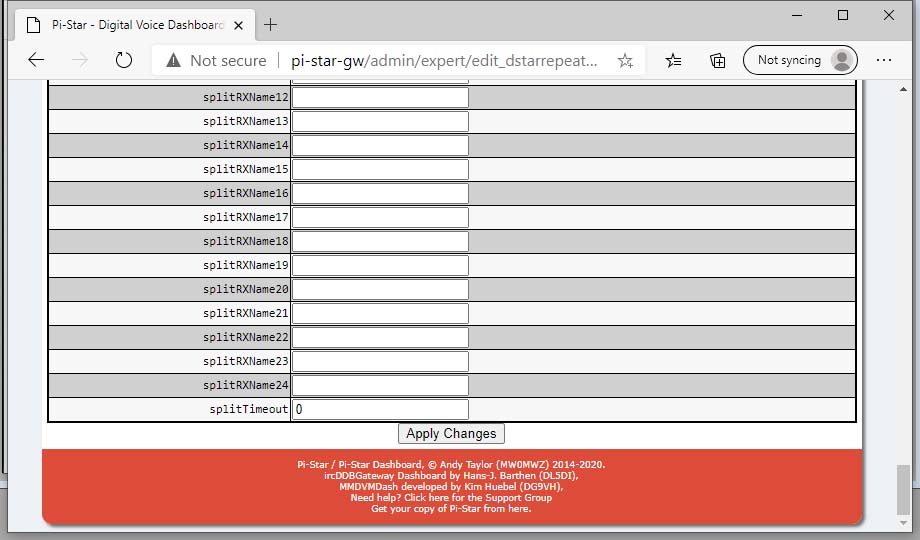Focus the splitRXName14 input field
920x540 pixels.
(380, 146)
